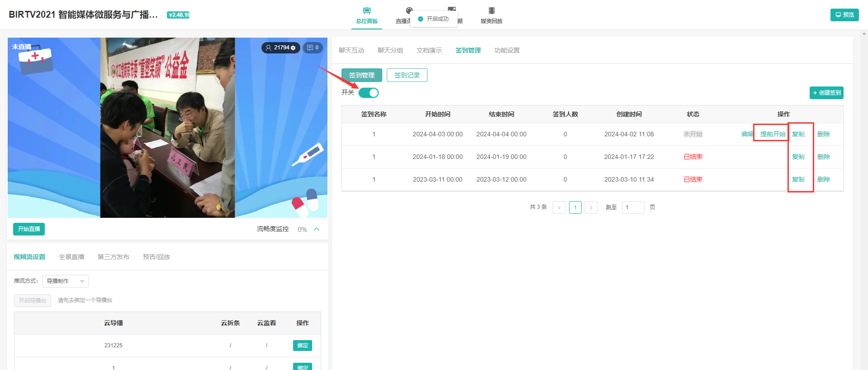Switch to the 预告/回放 tab
Screen dimensions: 868x370
tap(157, 257)
